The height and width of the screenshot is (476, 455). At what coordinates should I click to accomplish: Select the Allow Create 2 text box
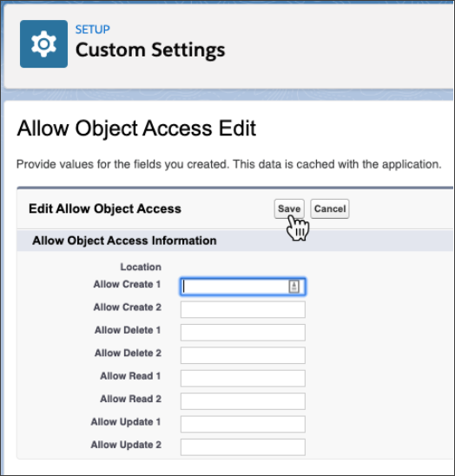(243, 309)
